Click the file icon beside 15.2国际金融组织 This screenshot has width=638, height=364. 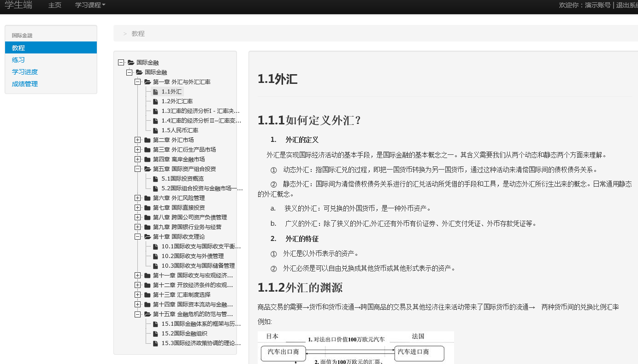click(x=155, y=334)
